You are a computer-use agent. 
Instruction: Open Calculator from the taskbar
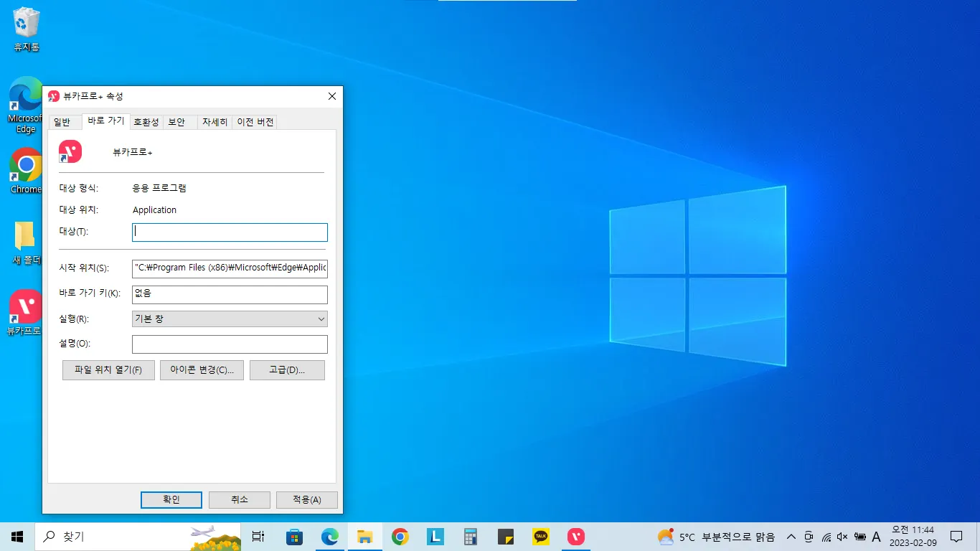coord(471,537)
